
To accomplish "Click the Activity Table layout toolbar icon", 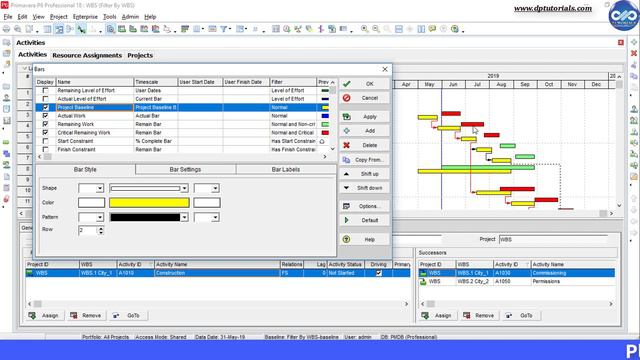I will (48, 29).
